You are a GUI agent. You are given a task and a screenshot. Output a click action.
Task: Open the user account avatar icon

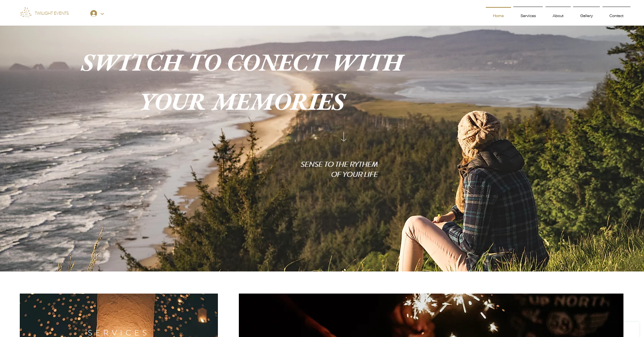[x=93, y=14]
